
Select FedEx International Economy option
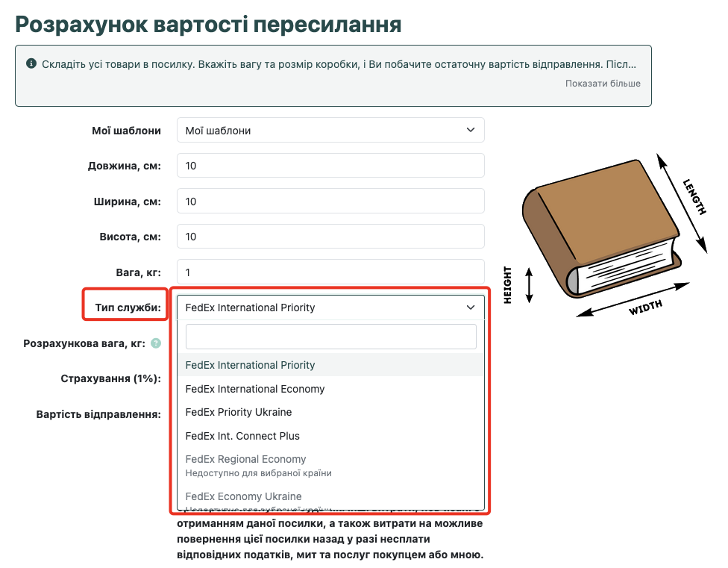(330, 389)
